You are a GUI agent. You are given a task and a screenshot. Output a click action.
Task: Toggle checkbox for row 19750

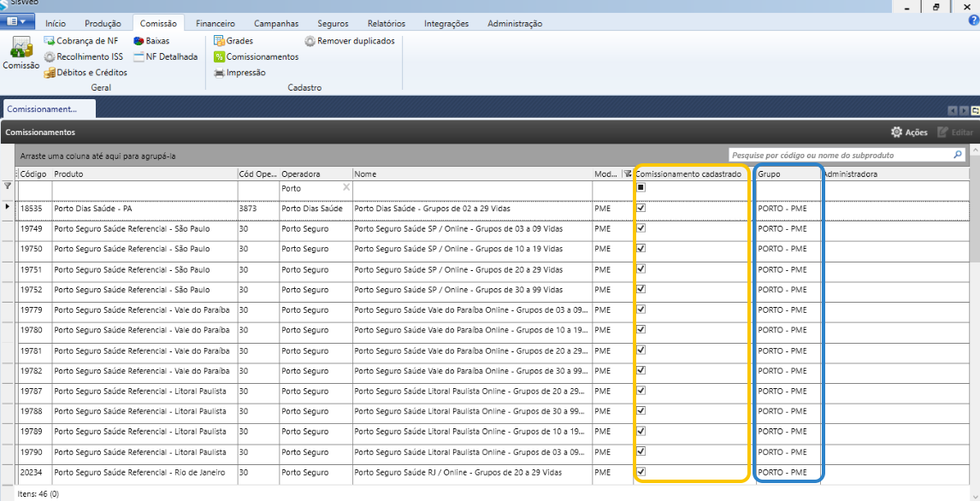[641, 248]
